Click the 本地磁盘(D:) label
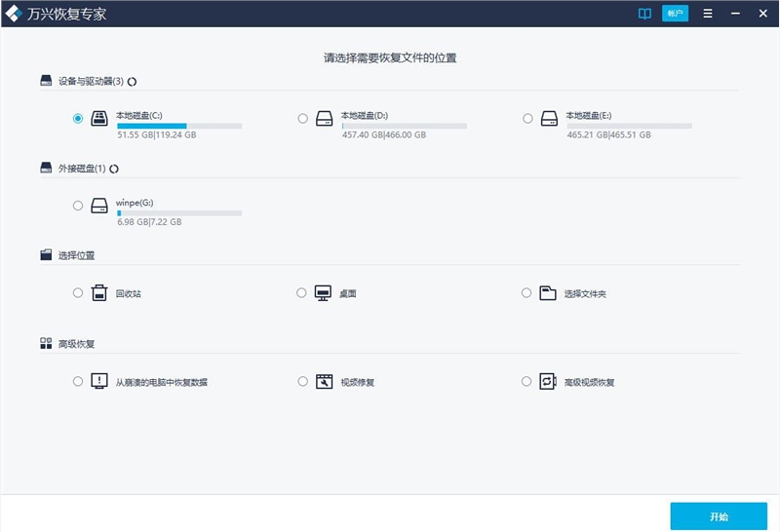The width and height of the screenshot is (780, 532). point(365,115)
